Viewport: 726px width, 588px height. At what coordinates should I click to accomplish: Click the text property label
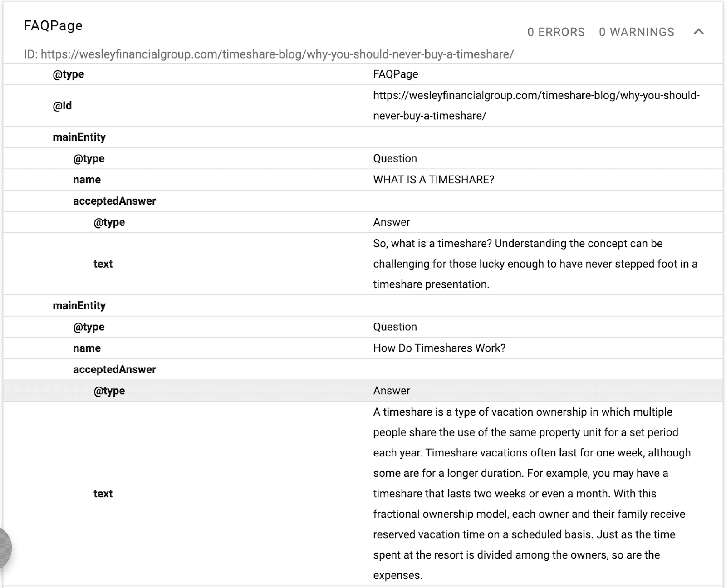tap(103, 493)
